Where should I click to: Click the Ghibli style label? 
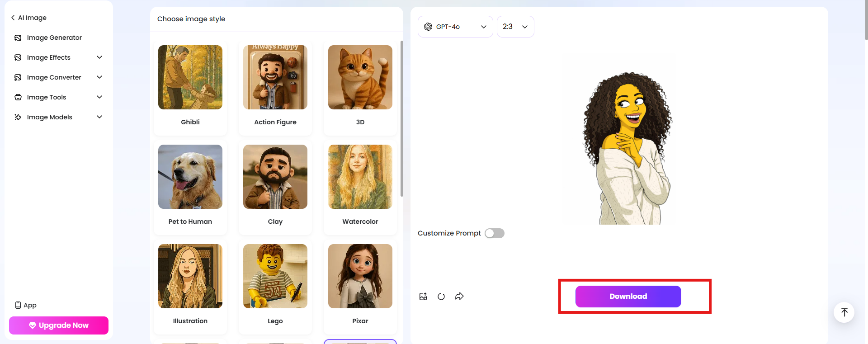[190, 122]
